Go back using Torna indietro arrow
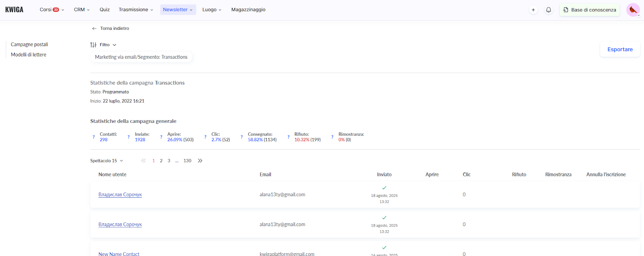Screen dimensions: 644x256 [94, 29]
